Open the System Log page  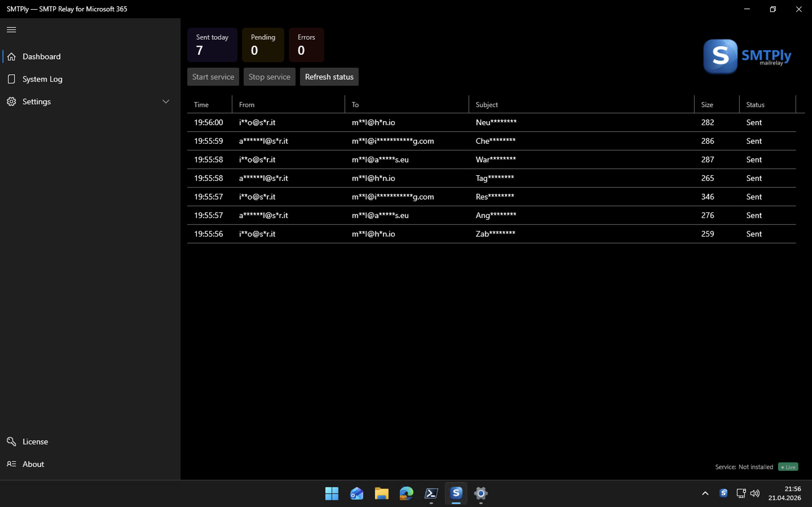[x=43, y=79]
